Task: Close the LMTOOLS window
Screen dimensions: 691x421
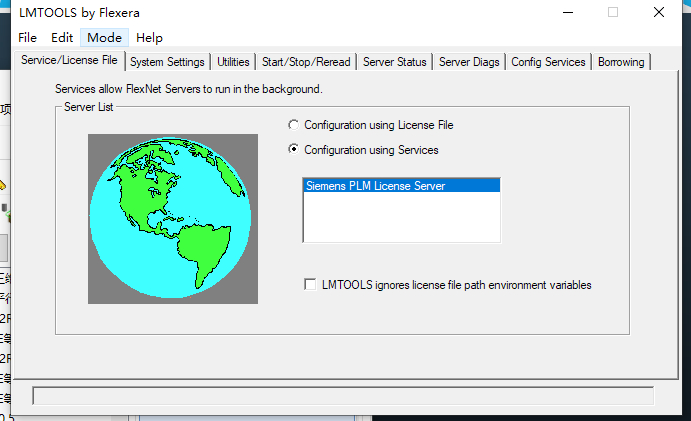Action: (x=659, y=12)
